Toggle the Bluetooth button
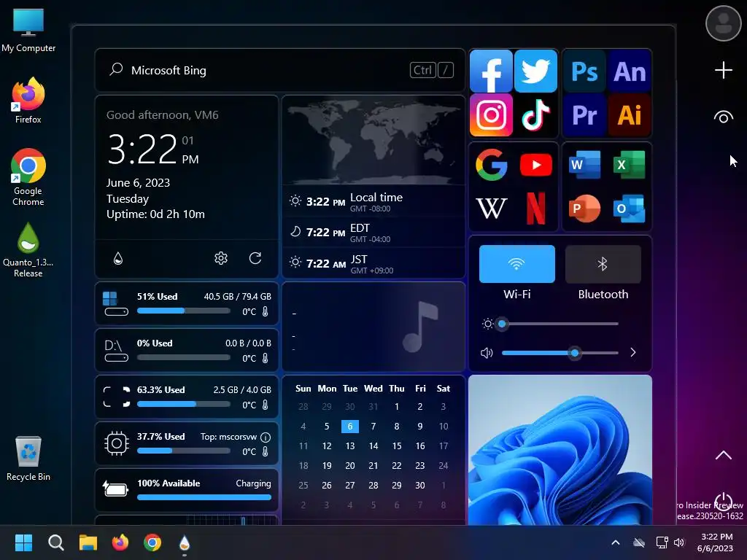 (603, 264)
